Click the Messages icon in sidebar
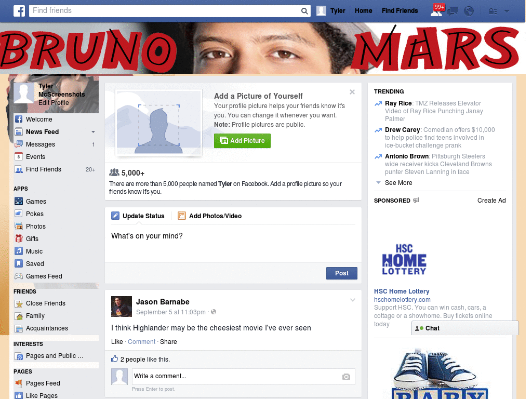532x399 pixels. 19,144
